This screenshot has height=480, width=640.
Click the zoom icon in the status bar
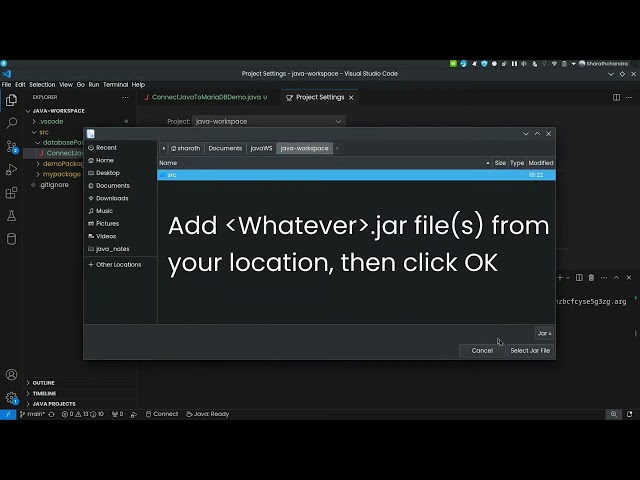(x=613, y=414)
